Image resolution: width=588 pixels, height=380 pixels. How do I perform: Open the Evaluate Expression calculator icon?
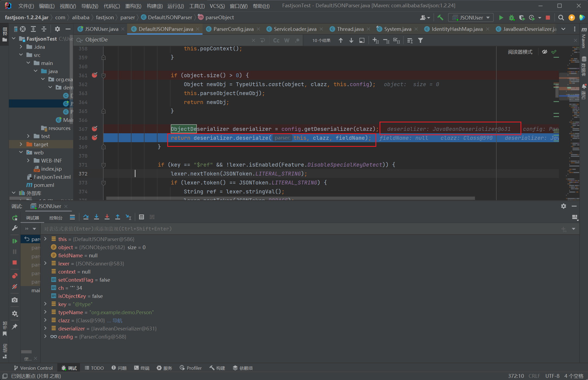click(x=141, y=217)
